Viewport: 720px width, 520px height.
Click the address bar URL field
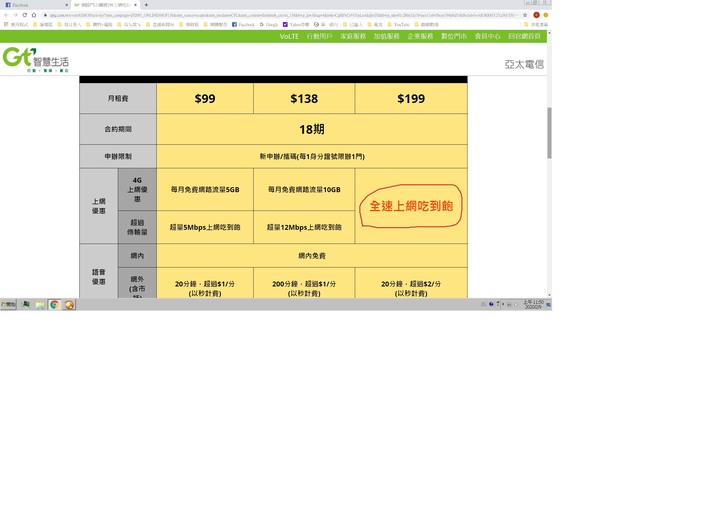282,15
